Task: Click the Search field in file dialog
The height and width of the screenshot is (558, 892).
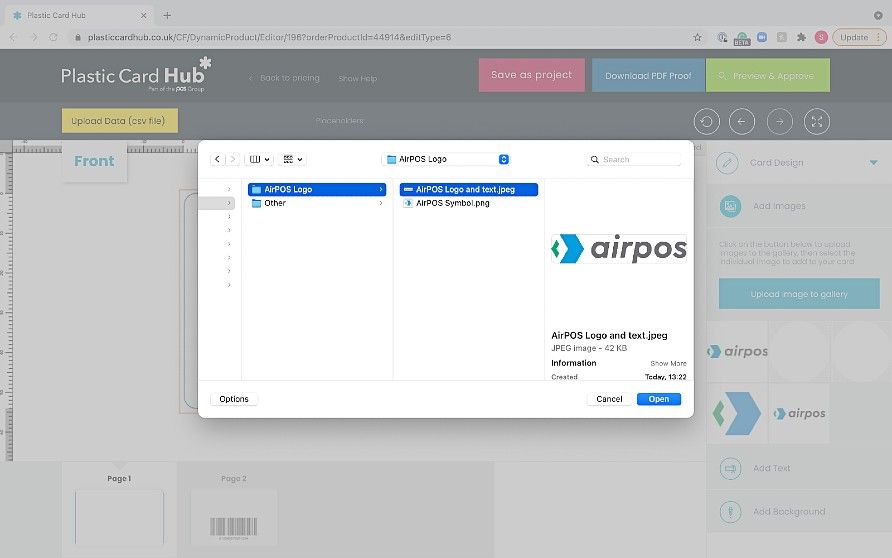Action: [634, 159]
